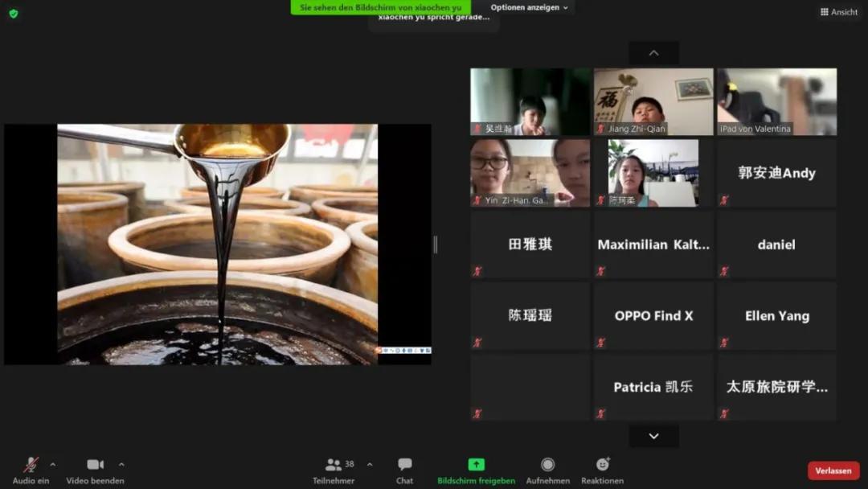Click the green encryption shield icon
868x489 pixels.
(x=14, y=13)
